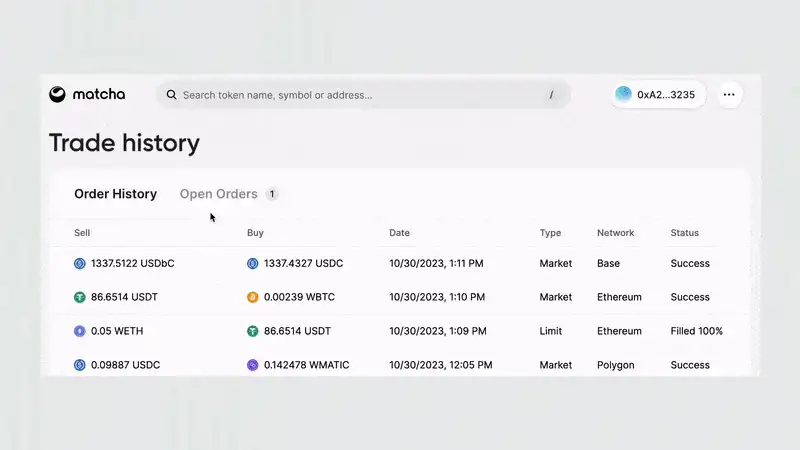Screen dimensions: 800x450
Task: Click the Trade history heading
Action: click(x=124, y=143)
